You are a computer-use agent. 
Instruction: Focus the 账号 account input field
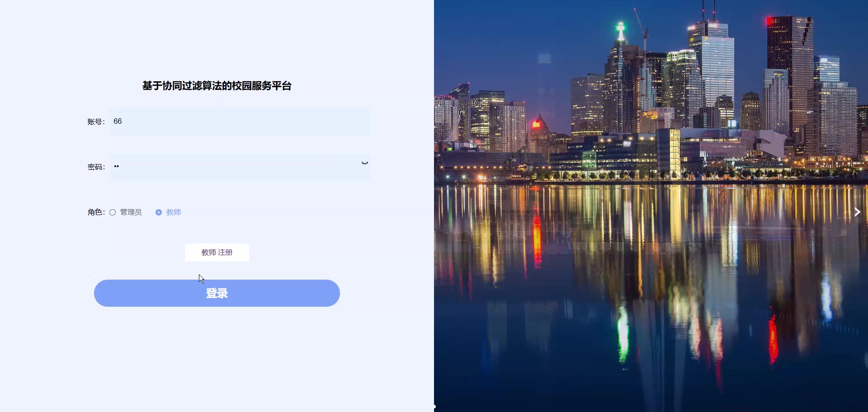click(x=240, y=122)
